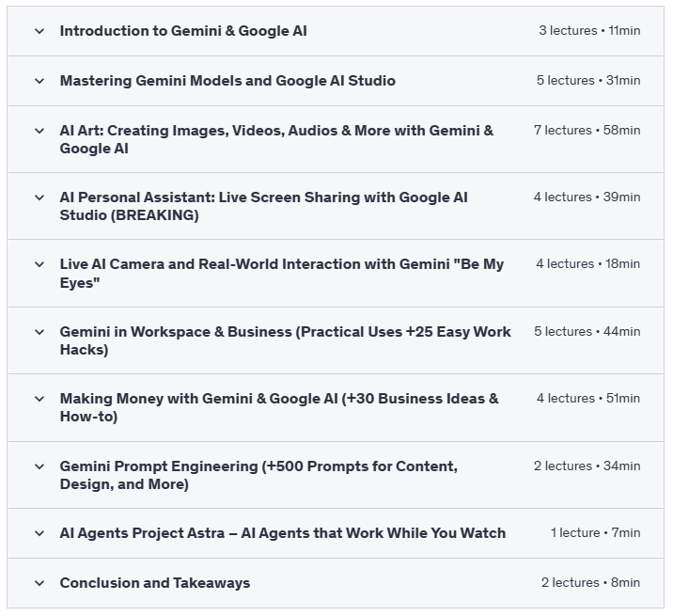Screen dimensions: 673x616
Task: Select AI Agents Project Astra section title
Action: (x=282, y=533)
